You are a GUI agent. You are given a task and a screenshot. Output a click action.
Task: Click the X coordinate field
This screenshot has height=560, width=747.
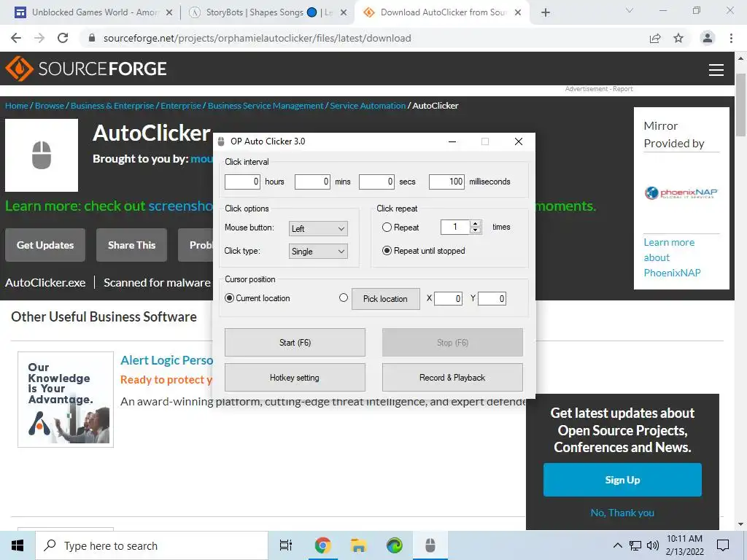pos(448,298)
